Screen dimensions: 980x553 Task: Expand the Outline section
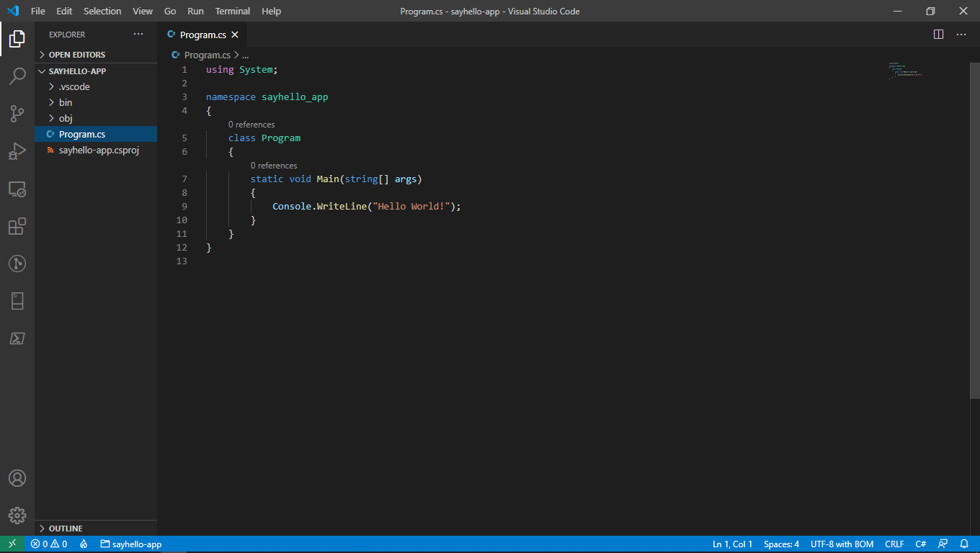tap(65, 529)
